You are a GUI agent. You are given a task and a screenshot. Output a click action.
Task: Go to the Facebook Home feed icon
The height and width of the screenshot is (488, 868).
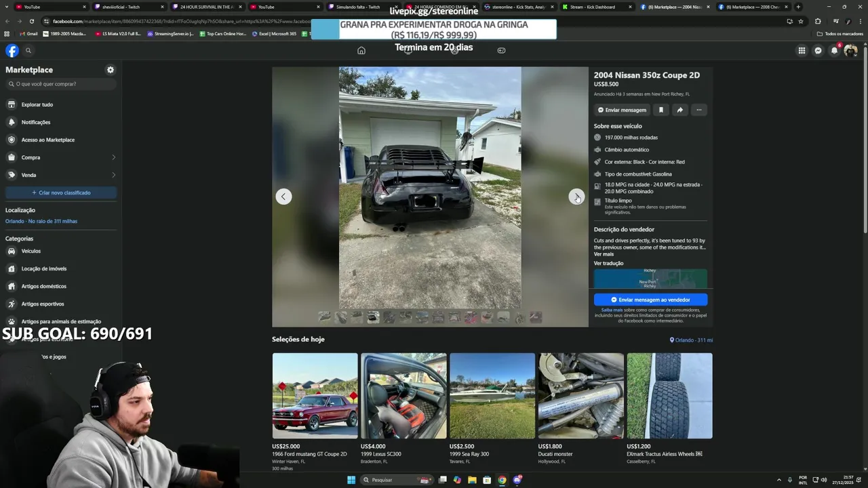click(x=361, y=50)
